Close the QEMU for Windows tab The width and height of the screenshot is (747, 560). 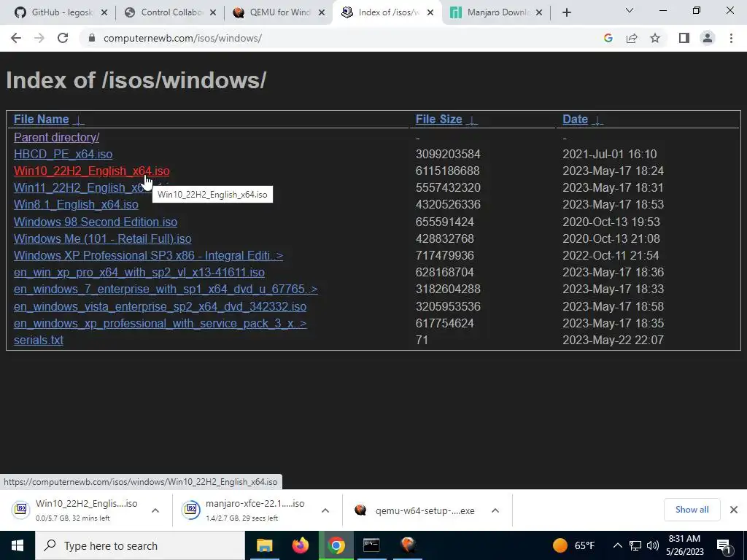point(322,13)
